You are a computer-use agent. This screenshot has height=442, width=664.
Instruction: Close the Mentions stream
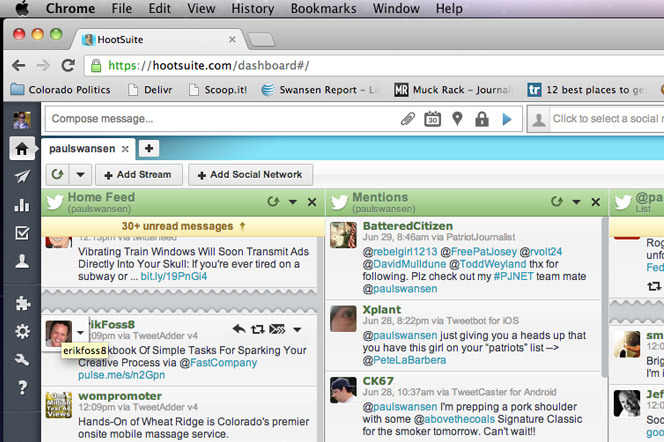point(596,202)
